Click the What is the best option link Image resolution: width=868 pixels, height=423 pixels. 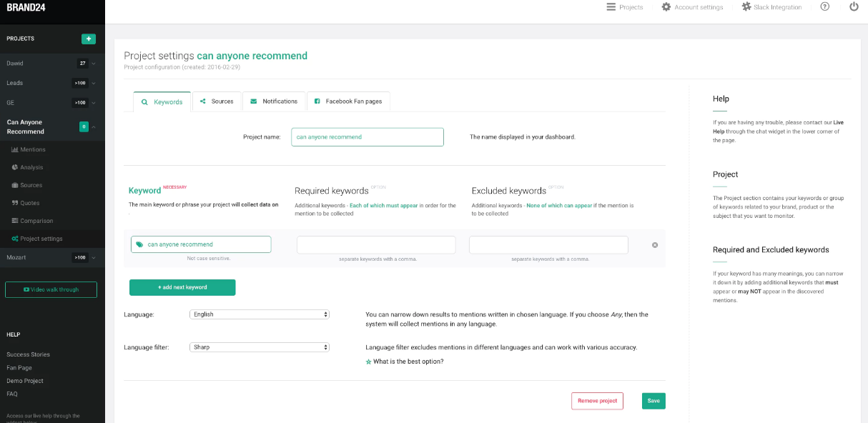pos(408,362)
